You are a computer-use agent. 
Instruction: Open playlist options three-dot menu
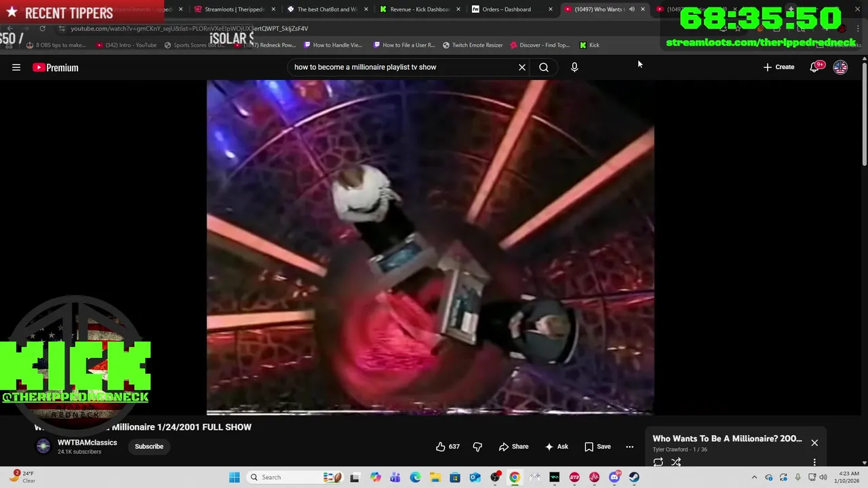814,462
